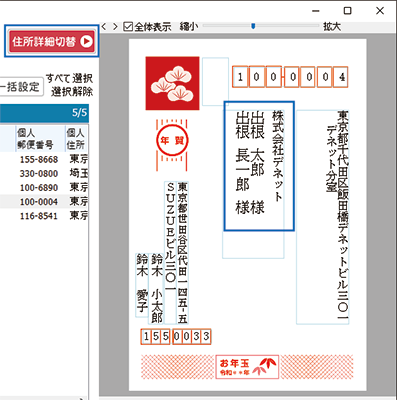Image resolution: width=397 pixels, height=400 pixels.
Task: Select the row with postal code 100-6890
Action: click(x=44, y=188)
